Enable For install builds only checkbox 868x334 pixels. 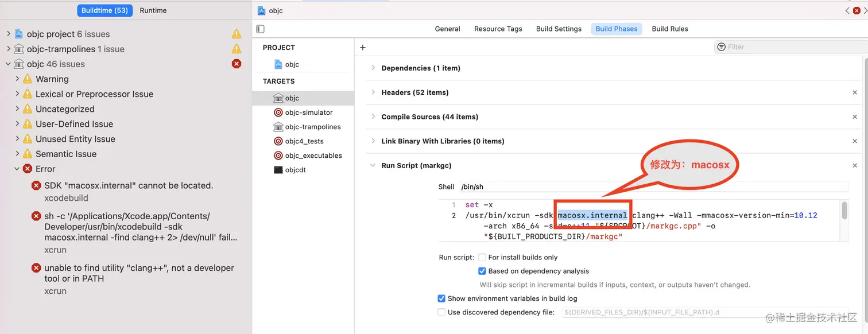482,257
